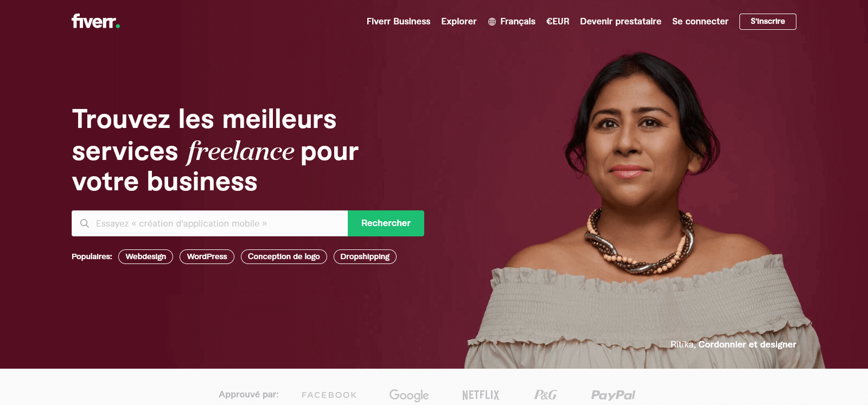This screenshot has height=405, width=868.
Task: Click the Netflix logo
Action: [x=481, y=395]
